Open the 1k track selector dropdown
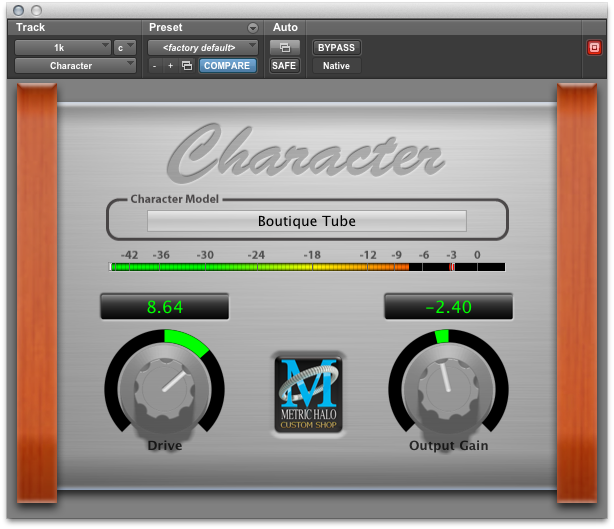Viewport: 614px width, 529px height. [x=63, y=48]
